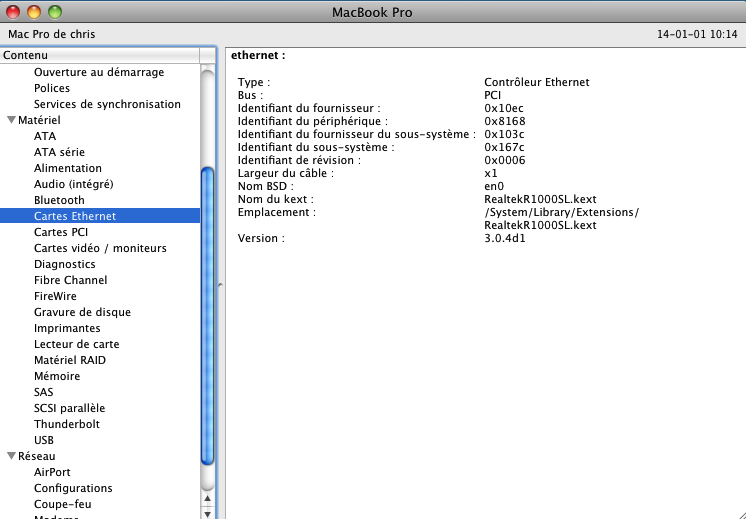Close the window with red button
Viewport: 746px width, 519px height.
point(13,12)
